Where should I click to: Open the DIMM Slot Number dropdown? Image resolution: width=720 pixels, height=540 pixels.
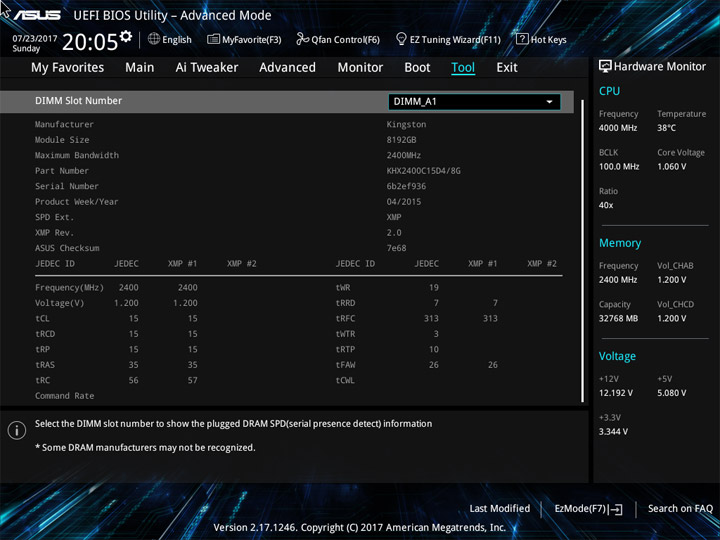(x=474, y=101)
